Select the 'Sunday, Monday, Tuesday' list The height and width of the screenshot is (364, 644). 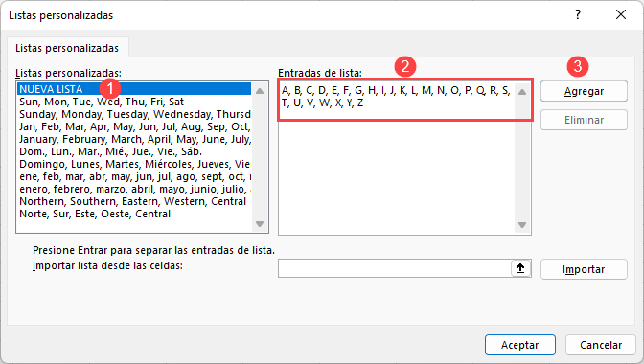[134, 114]
